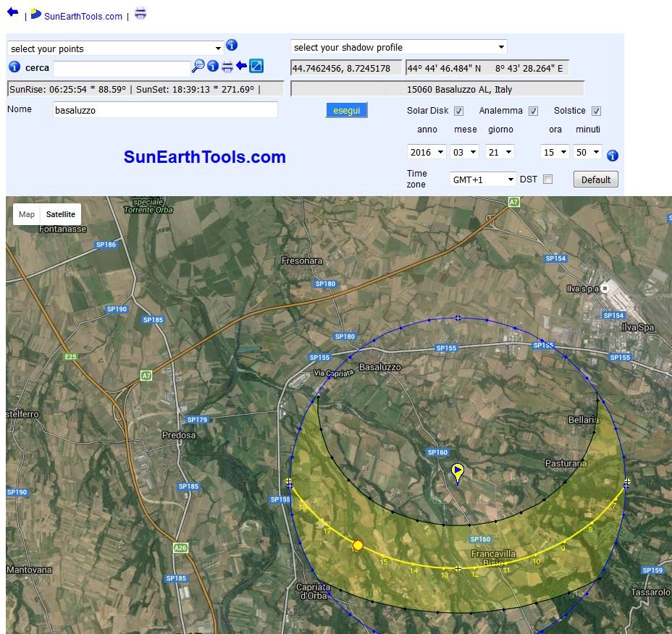672x634 pixels.
Task: Click info icon beside select your points
Action: coord(232,46)
